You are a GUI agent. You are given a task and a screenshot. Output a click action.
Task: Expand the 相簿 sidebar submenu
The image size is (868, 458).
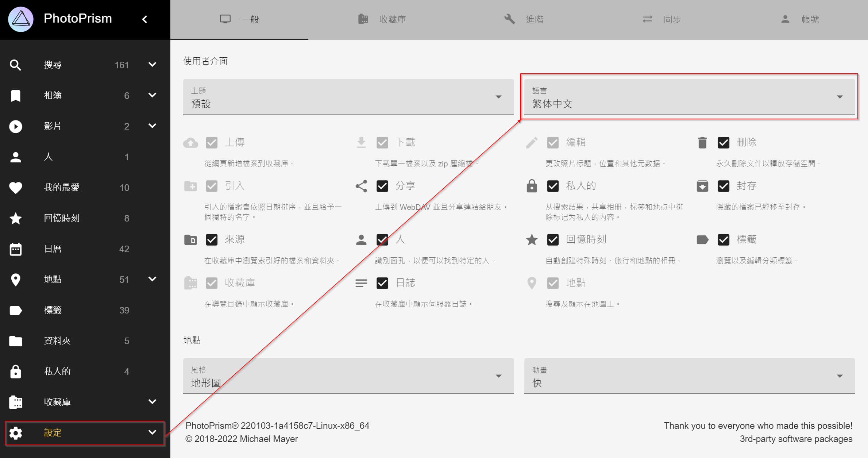153,95
